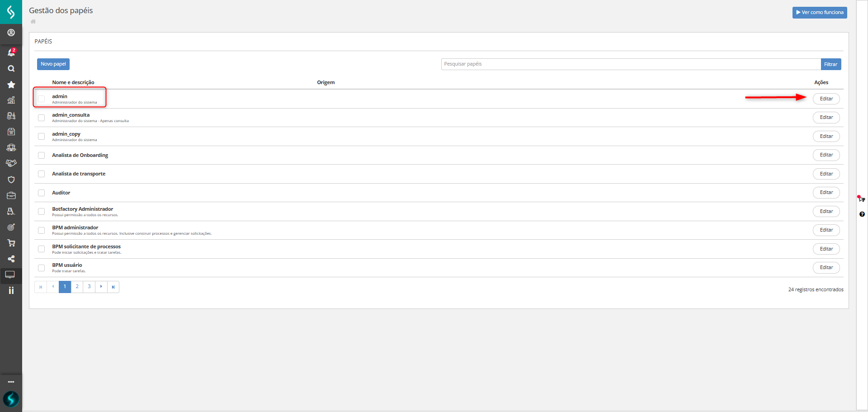Check the BPM usuário checkbox

42,268
